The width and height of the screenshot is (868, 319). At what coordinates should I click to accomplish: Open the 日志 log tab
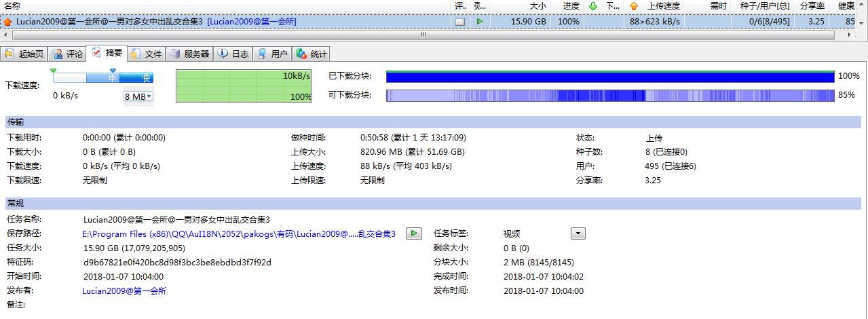(233, 54)
